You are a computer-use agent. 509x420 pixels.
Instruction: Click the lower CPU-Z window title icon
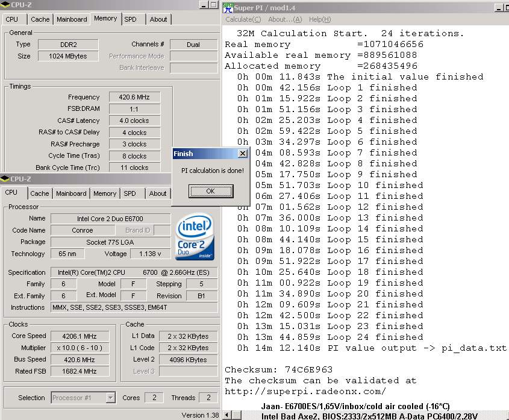[5, 178]
